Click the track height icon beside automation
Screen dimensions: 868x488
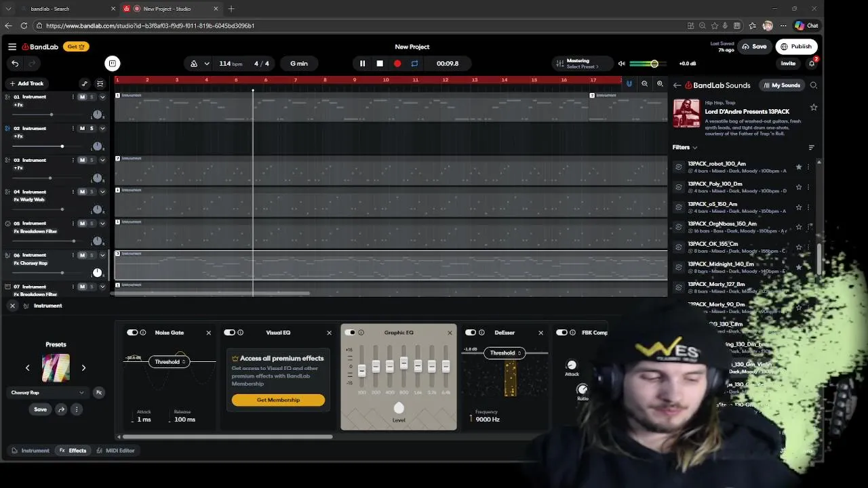tap(100, 84)
